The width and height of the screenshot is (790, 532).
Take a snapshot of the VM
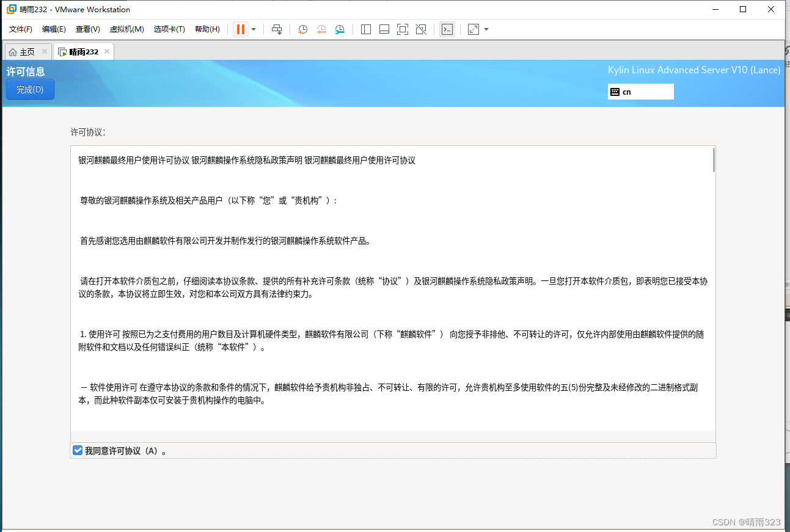[x=302, y=29]
